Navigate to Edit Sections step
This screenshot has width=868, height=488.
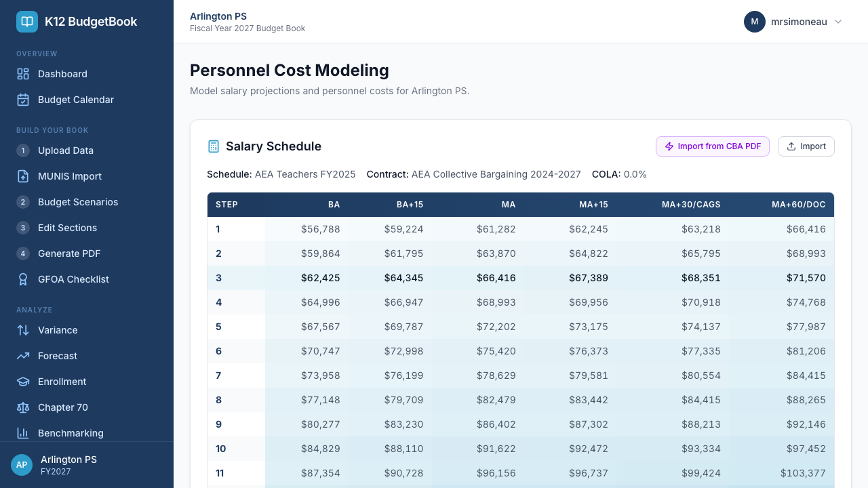coord(66,228)
